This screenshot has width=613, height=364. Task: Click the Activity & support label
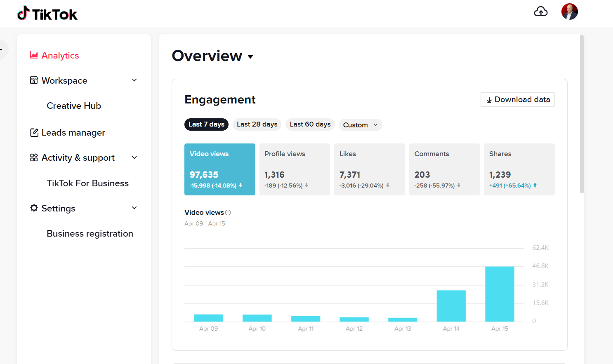(78, 158)
